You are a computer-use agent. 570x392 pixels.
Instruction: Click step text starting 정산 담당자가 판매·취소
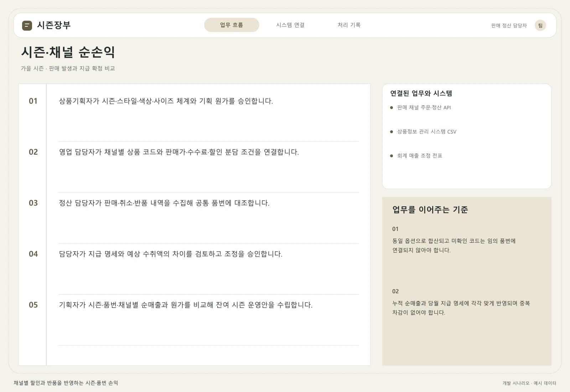(164, 203)
